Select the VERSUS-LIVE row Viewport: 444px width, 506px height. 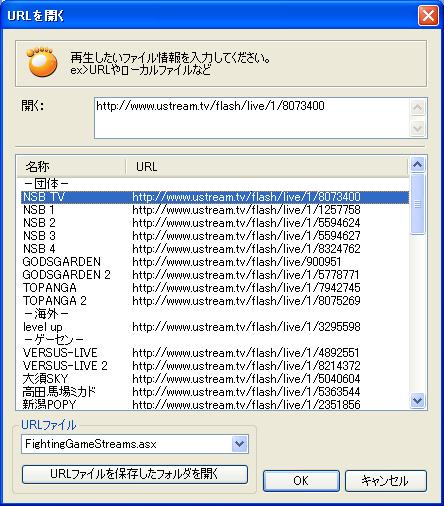215,353
